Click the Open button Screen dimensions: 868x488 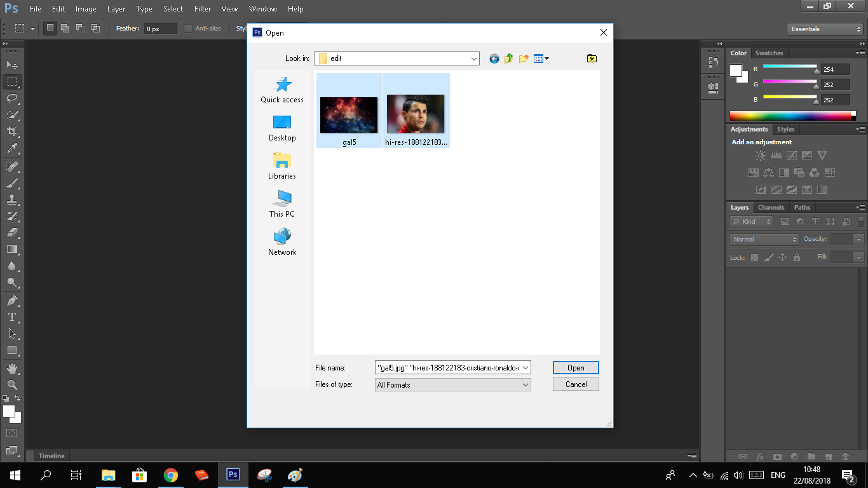(576, 368)
